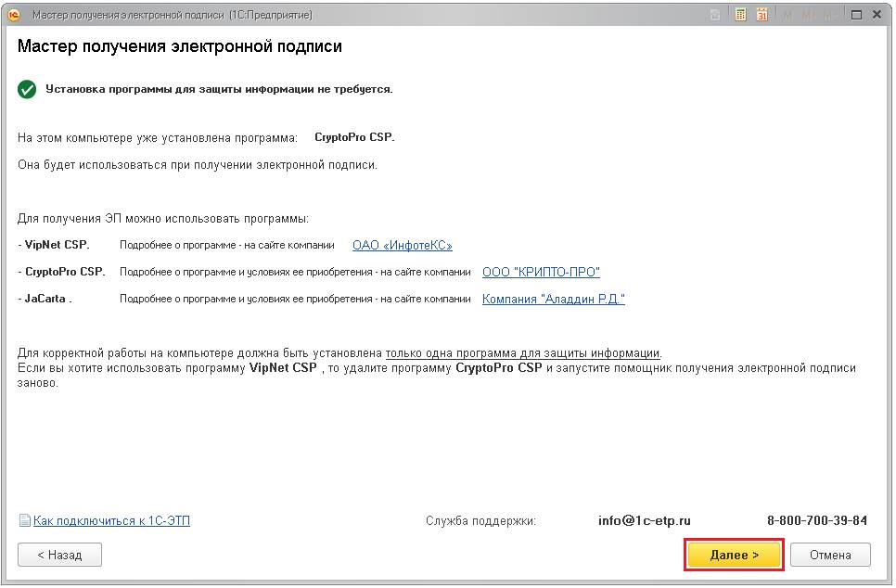Click the underlined text только одна программа для защиты информации
Screen dimensions: 896x588
pos(523,353)
